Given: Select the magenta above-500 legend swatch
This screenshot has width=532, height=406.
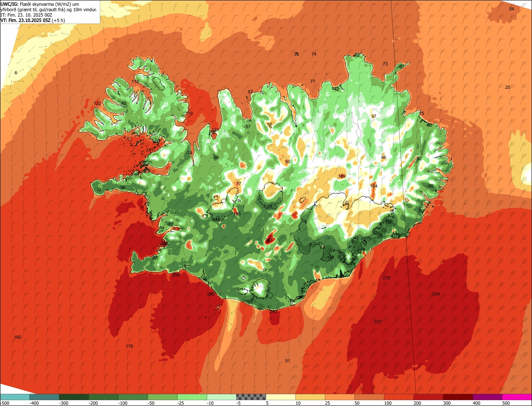Looking at the screenshot, I should (517, 397).
